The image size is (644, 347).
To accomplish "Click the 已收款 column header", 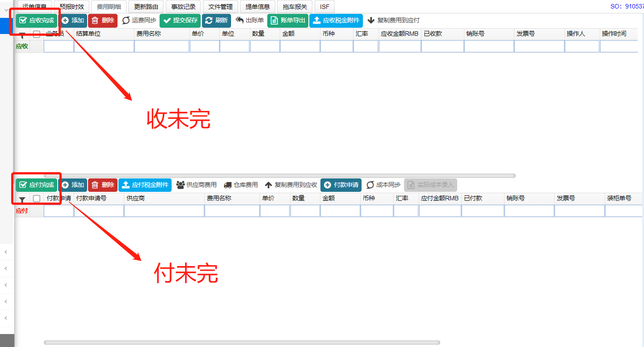I will 433,34.
